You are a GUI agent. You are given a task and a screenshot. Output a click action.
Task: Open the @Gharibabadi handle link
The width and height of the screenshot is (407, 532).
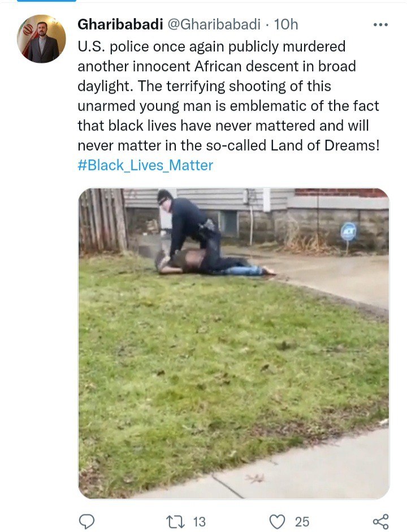click(x=214, y=24)
